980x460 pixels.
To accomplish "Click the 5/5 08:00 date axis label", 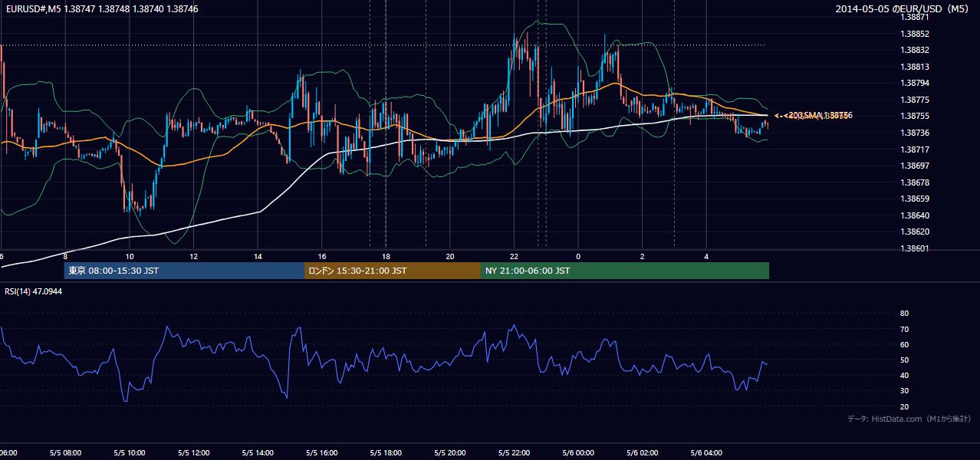I will [x=64, y=453].
